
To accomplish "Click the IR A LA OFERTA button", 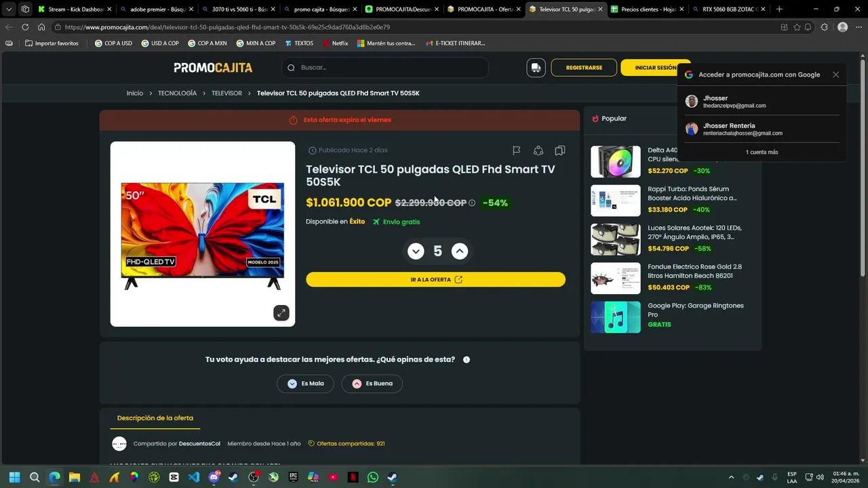I will [x=435, y=279].
